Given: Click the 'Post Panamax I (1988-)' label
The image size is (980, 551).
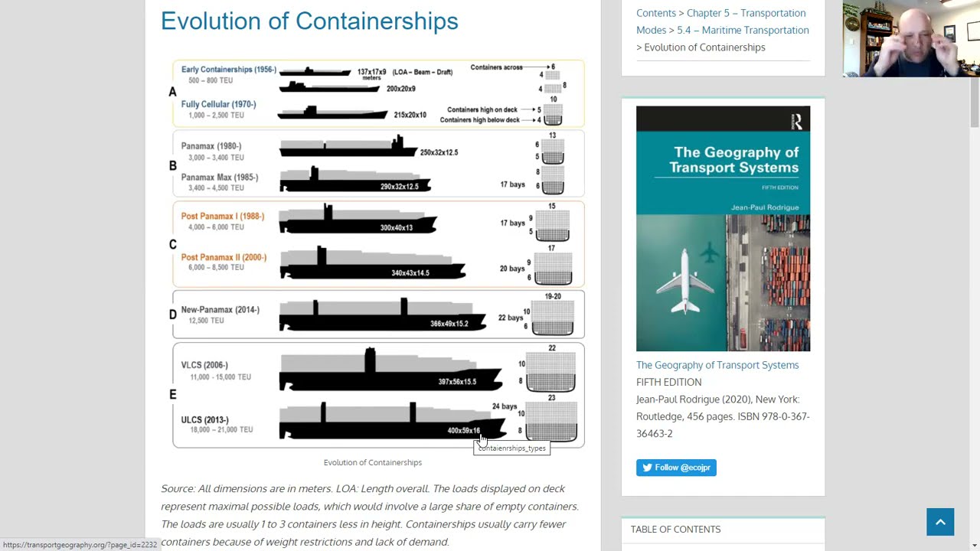Looking at the screenshot, I should click(222, 217).
